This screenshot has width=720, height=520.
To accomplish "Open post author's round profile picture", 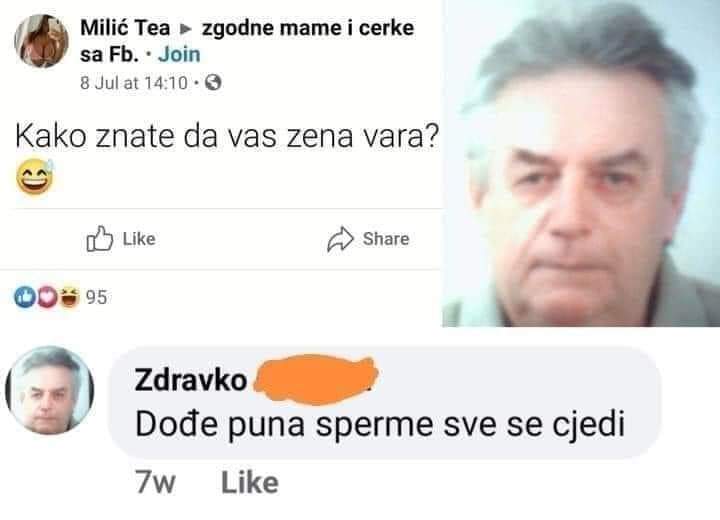I will pyautogui.click(x=42, y=41).
